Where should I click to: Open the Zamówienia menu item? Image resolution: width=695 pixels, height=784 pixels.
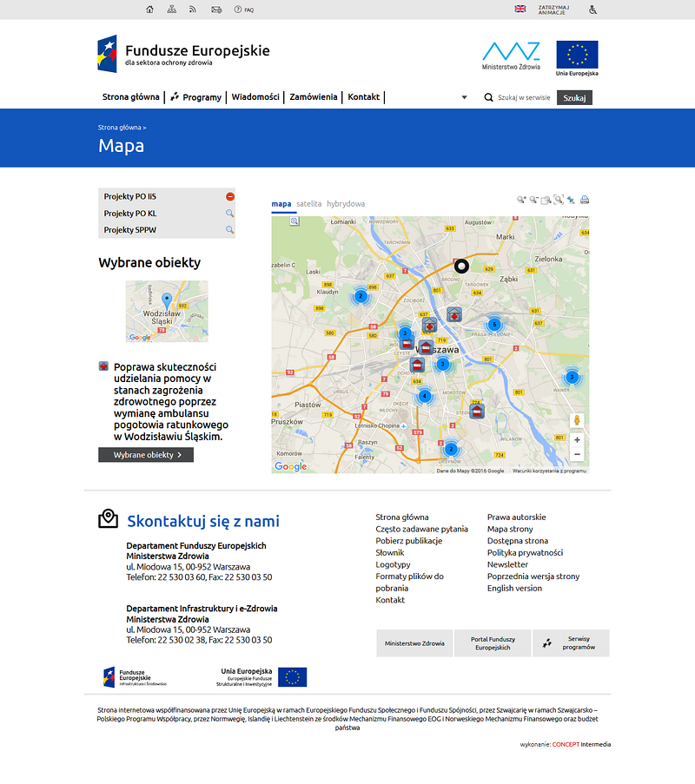pyautogui.click(x=314, y=97)
